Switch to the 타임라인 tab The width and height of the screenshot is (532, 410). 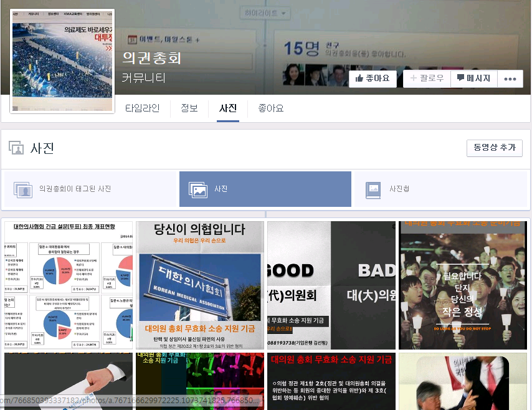pyautogui.click(x=142, y=108)
